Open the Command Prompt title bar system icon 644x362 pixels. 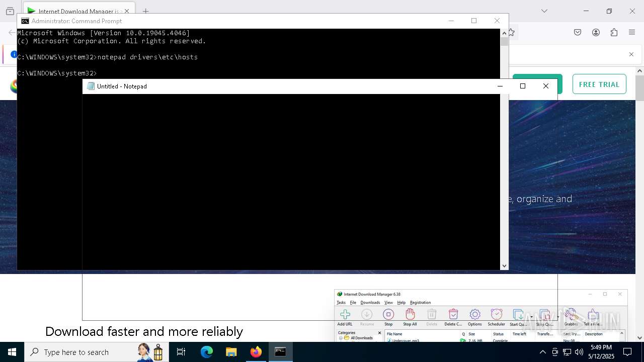25,21
